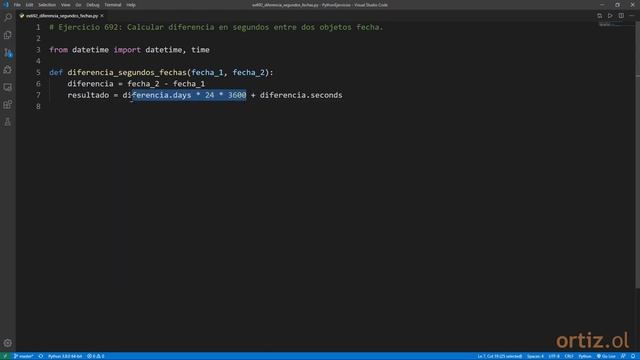Screen dimensions: 640x360
Task: Split the editor with the split icon
Action: click(x=621, y=16)
